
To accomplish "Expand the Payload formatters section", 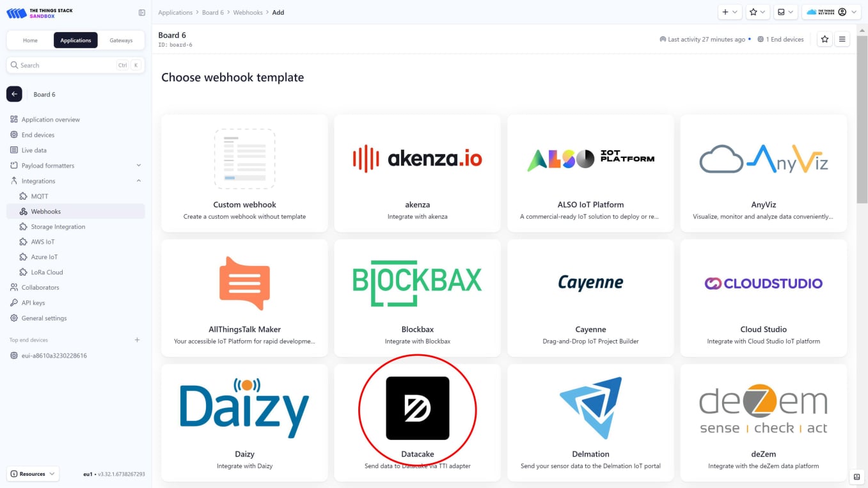I will [x=138, y=165].
